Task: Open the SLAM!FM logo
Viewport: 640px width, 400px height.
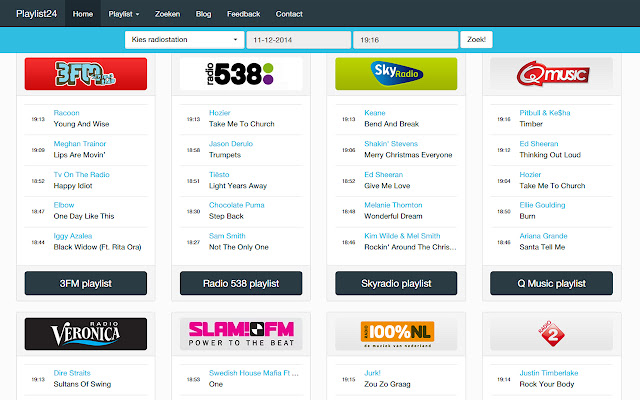Action: [x=241, y=334]
